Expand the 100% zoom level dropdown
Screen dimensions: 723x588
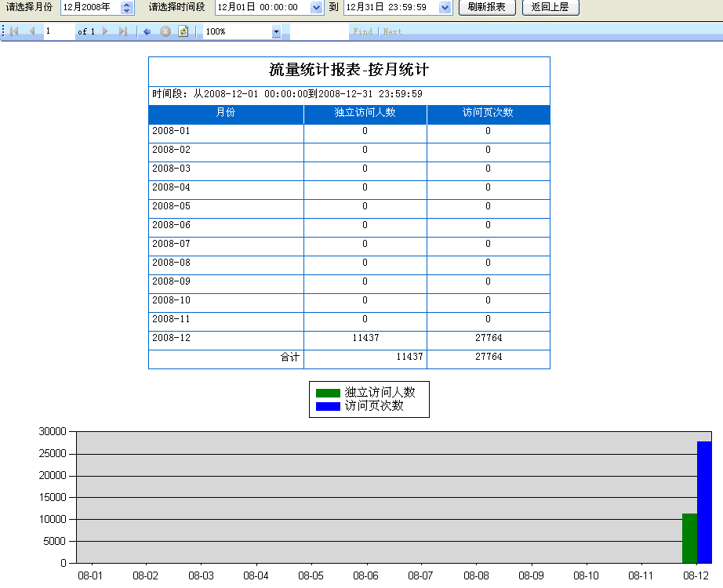point(276,31)
